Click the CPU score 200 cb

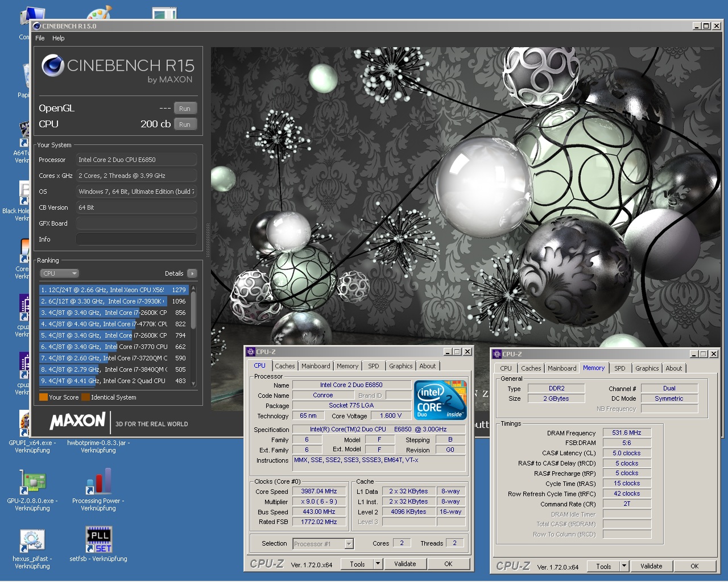click(x=155, y=124)
